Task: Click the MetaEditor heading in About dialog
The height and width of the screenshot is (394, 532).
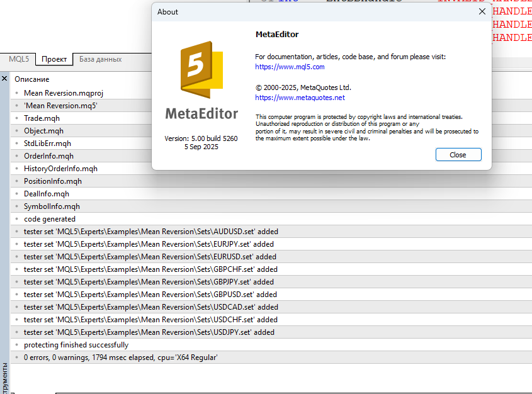Action: [277, 34]
